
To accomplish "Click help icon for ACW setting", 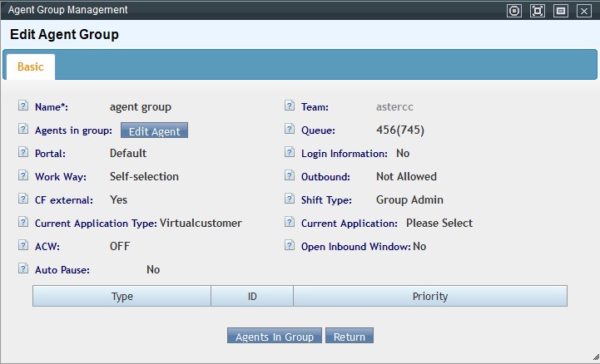I will (23, 246).
